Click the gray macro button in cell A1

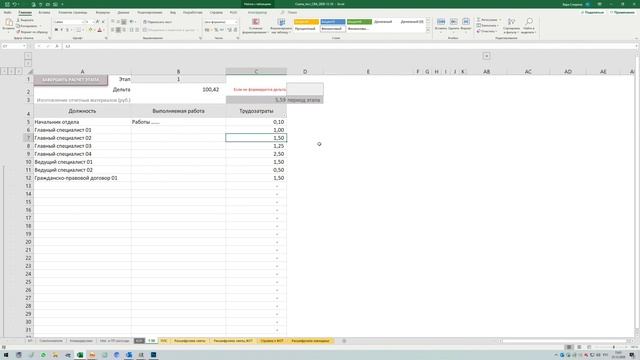click(71, 80)
